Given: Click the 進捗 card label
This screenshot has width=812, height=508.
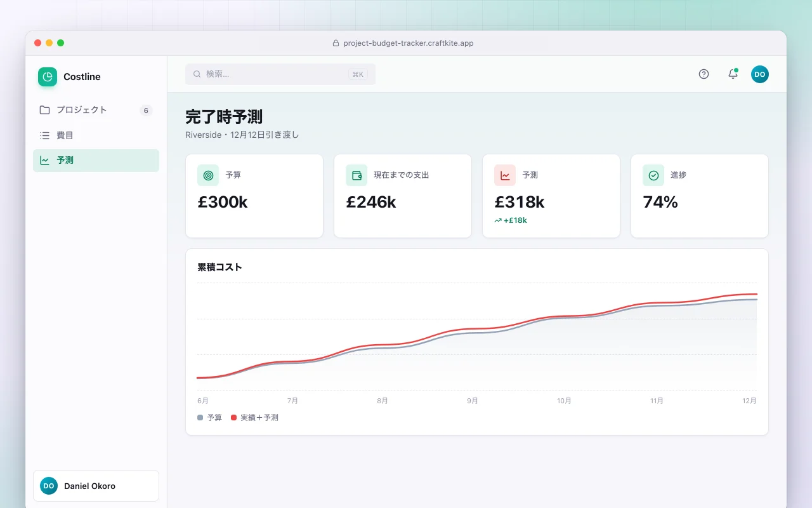Looking at the screenshot, I should coord(679,175).
